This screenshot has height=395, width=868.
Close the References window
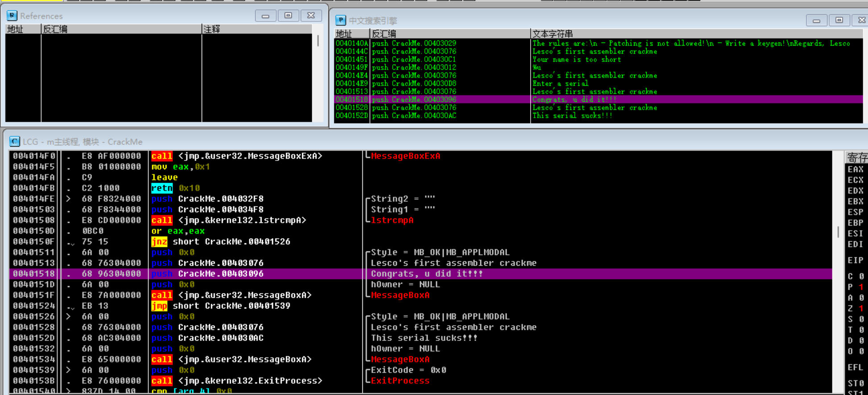pyautogui.click(x=311, y=16)
